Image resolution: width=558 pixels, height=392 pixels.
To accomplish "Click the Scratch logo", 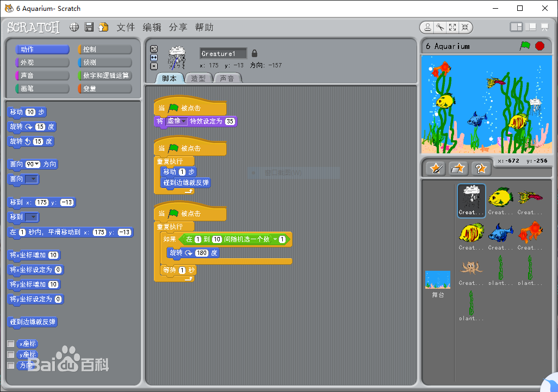I will (34, 27).
